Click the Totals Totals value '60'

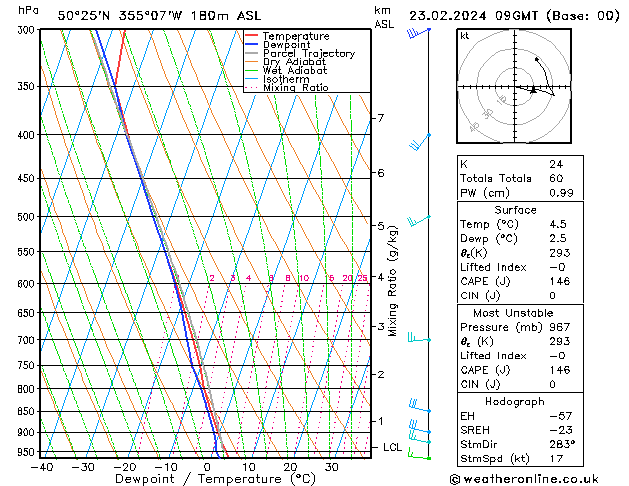[556, 178]
